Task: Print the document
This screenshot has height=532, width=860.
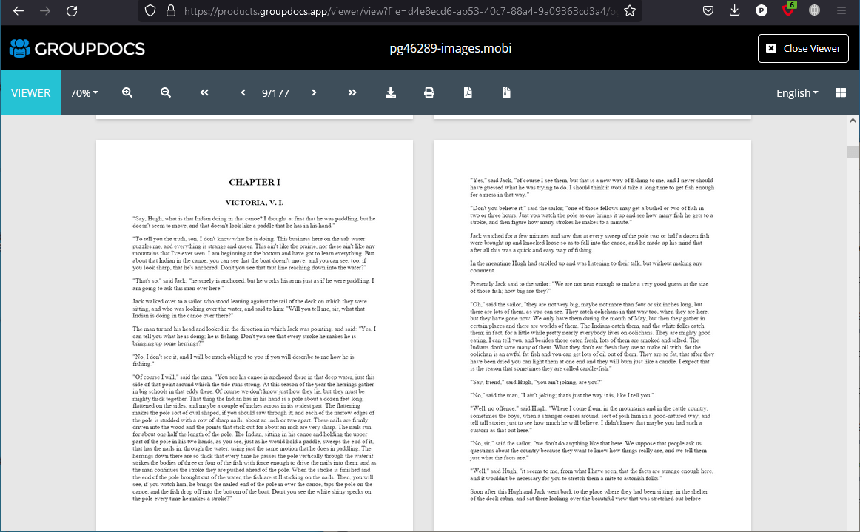Action: [429, 93]
